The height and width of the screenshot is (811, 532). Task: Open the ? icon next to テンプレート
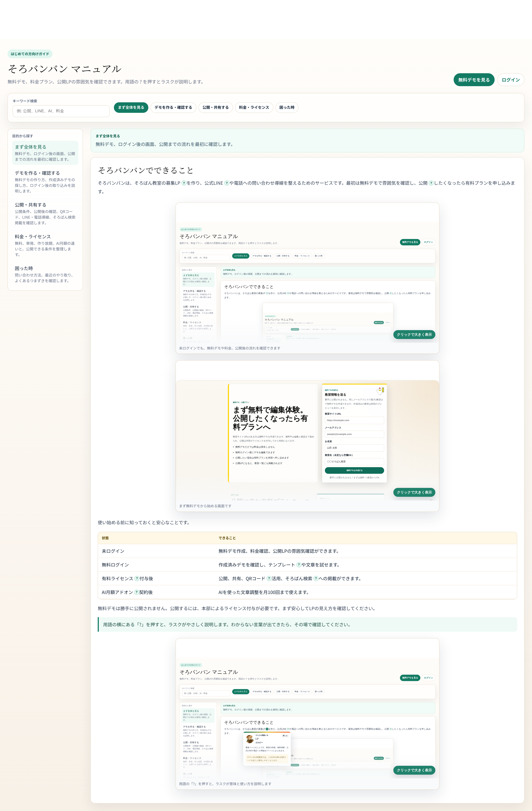click(299, 565)
